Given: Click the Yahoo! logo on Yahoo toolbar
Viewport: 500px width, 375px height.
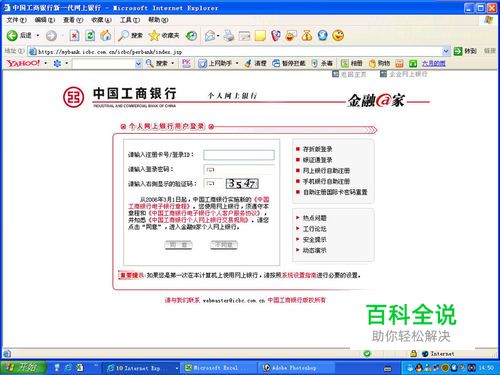Looking at the screenshot, I should 23,63.
